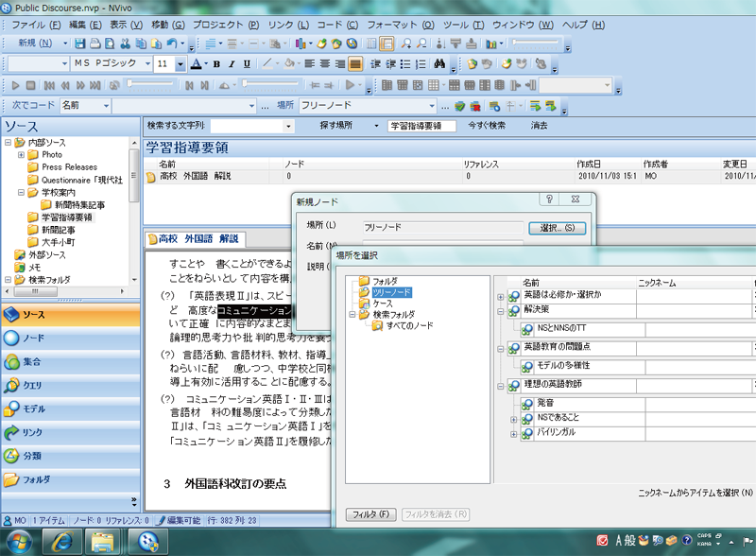The height and width of the screenshot is (556, 756).
Task: Toggle italic formatting
Action: tap(231, 64)
